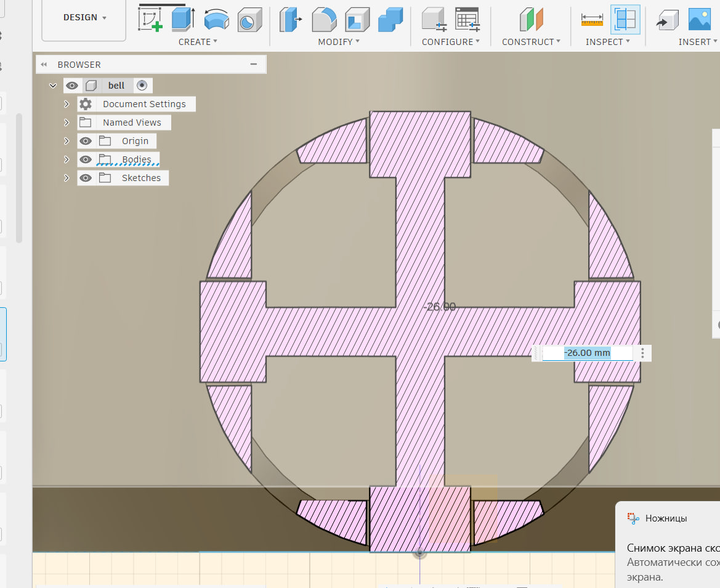Activate the bell component radio button

pos(142,86)
